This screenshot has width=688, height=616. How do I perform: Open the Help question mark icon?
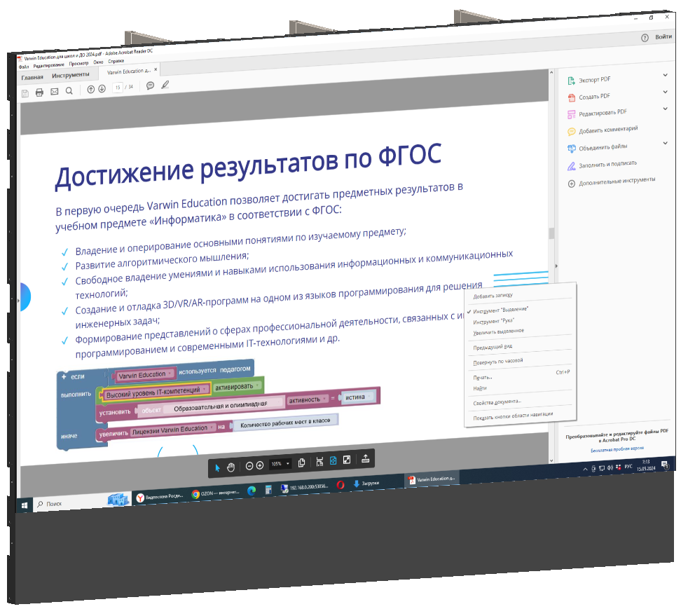tap(645, 38)
